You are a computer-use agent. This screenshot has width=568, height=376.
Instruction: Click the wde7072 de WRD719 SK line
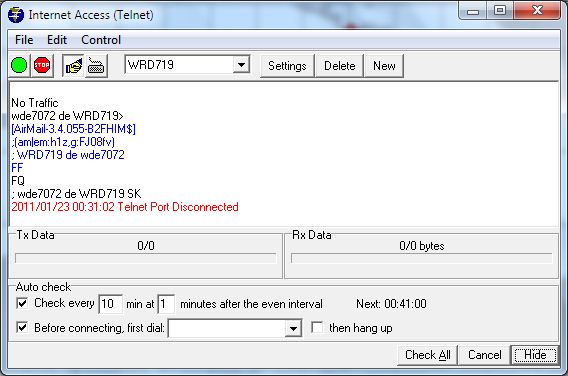tap(76, 194)
